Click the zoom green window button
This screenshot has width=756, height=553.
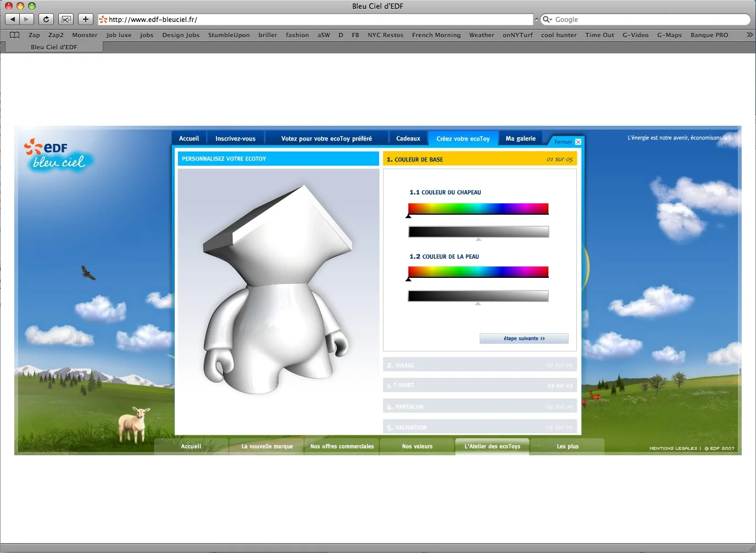(x=32, y=6)
